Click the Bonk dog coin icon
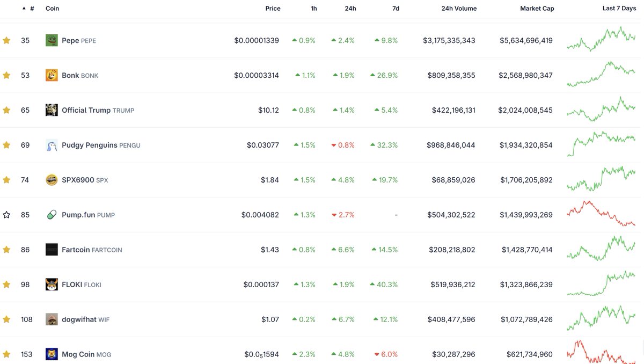 52,75
